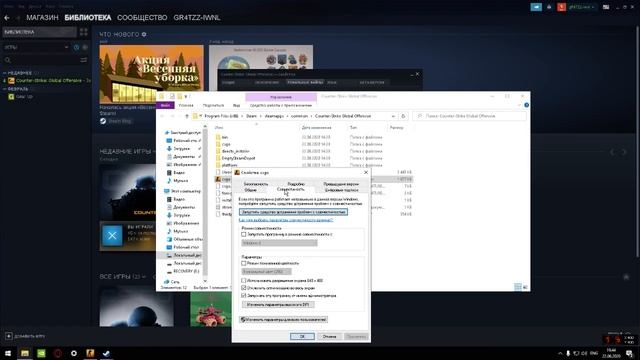Select the bin folder icon in Explorer
The height and width of the screenshot is (360, 640).
click(x=218, y=137)
